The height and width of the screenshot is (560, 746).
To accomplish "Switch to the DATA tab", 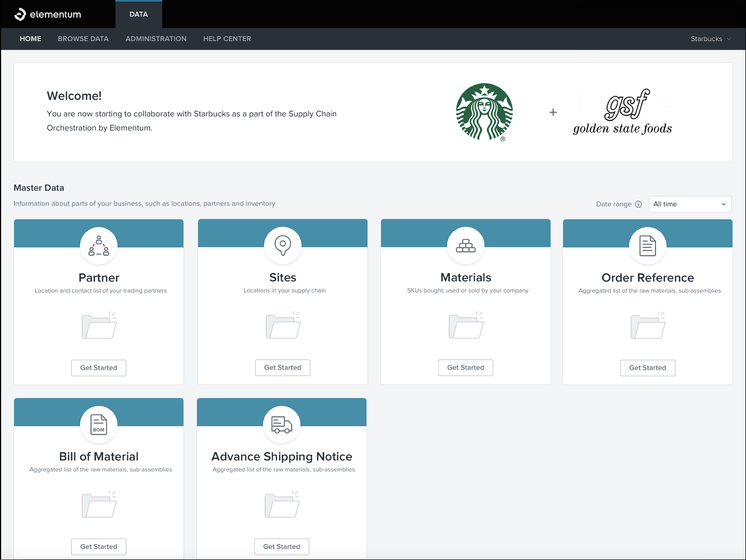I will click(x=138, y=14).
